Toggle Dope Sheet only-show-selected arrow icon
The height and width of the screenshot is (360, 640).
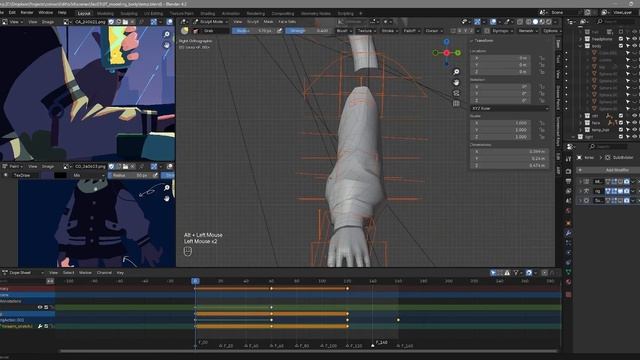coord(493,273)
